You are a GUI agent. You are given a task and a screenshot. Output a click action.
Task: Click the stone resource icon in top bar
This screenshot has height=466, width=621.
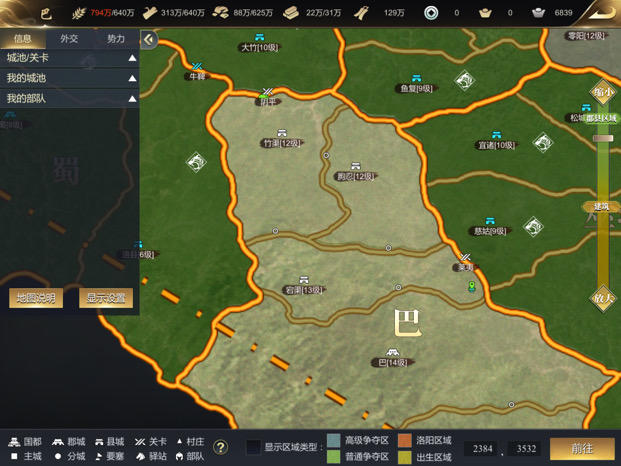[220, 13]
